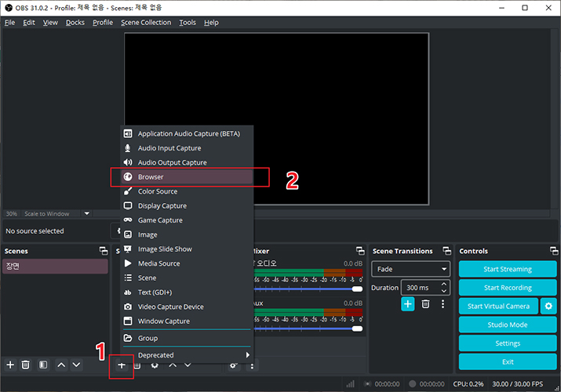Adjust the desktop audio volume slider handle
The width and height of the screenshot is (561, 392).
(x=357, y=289)
